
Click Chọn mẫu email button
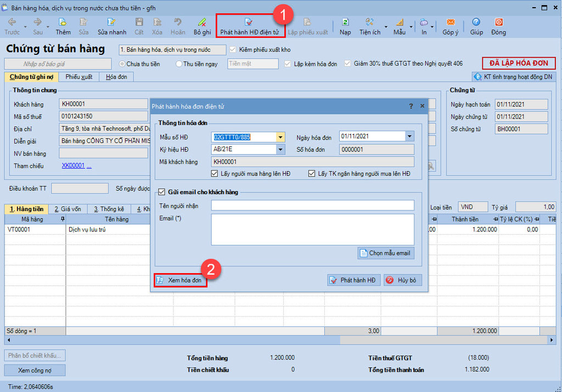(x=386, y=253)
